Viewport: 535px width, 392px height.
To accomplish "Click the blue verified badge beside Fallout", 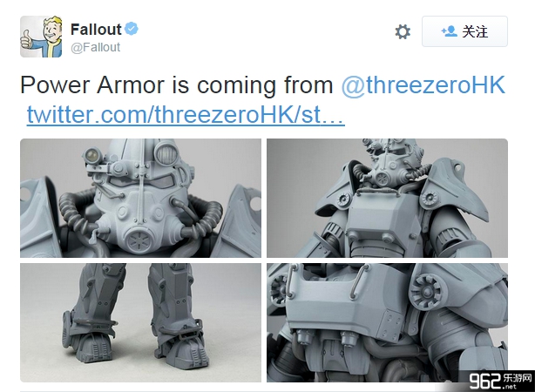I will (132, 29).
